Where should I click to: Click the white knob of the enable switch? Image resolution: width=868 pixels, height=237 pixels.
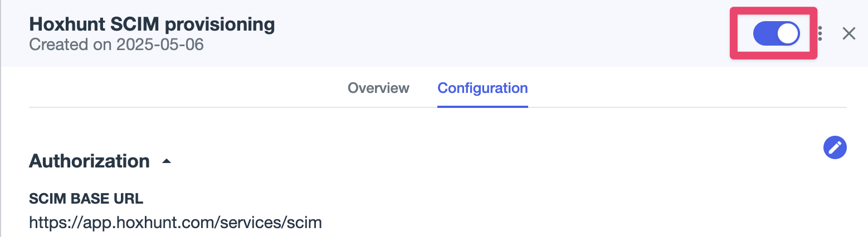click(788, 34)
